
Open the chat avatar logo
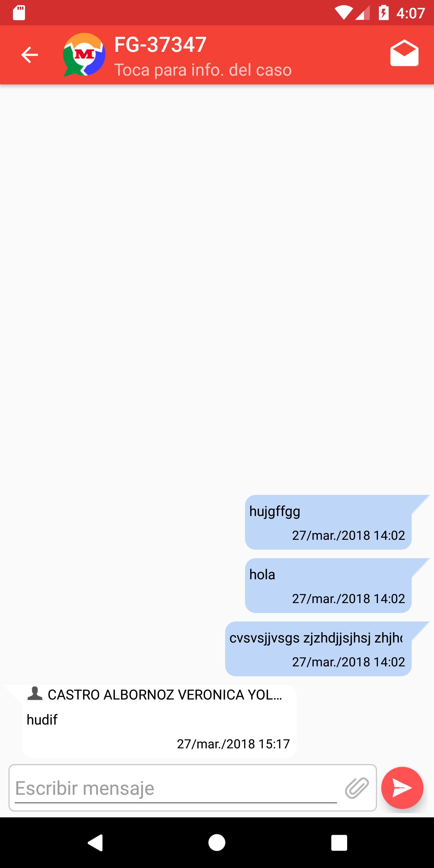pyautogui.click(x=84, y=55)
